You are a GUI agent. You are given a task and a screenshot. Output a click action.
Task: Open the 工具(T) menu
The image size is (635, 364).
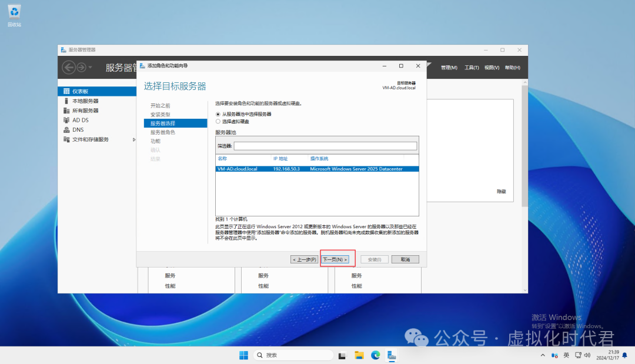472,68
